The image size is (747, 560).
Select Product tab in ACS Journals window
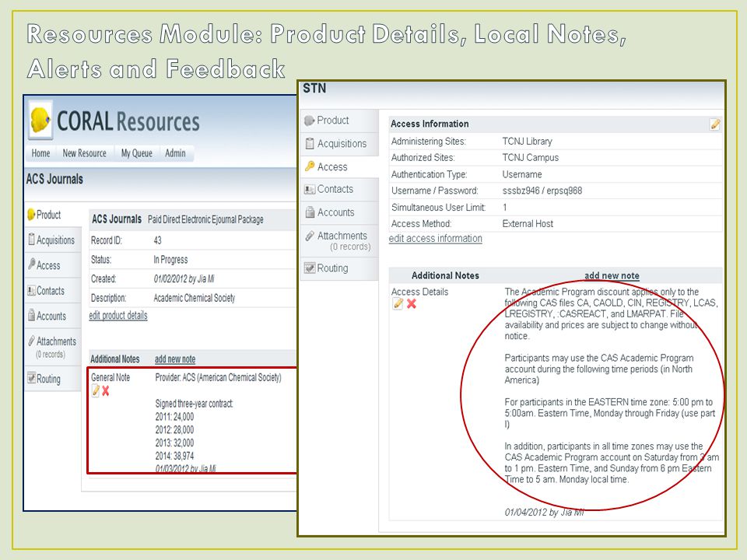53,215
